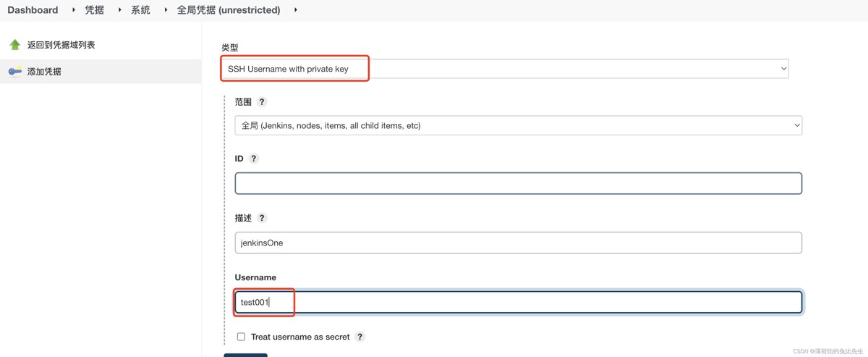Expand breadcrumb arrow after 系统

pyautogui.click(x=166, y=10)
